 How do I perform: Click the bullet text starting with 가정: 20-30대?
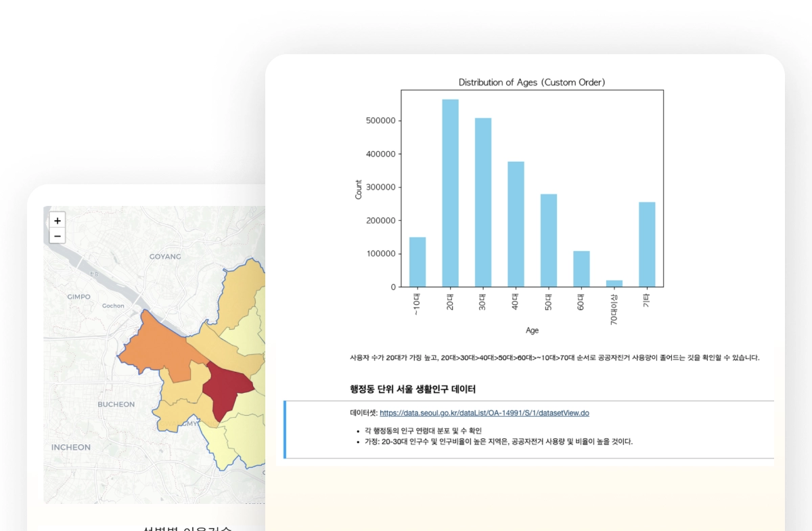(499, 442)
